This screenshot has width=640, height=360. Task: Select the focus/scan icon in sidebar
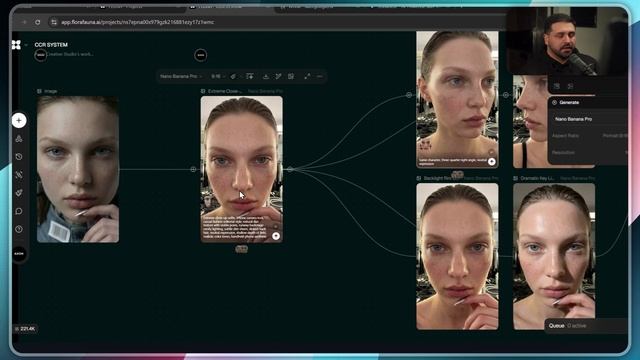(x=19, y=175)
